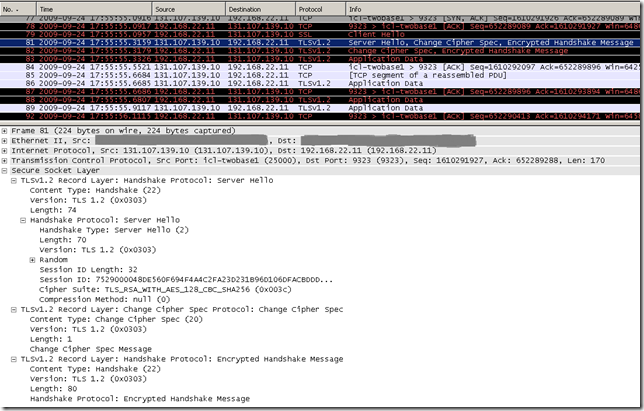The height and width of the screenshot is (411, 644).
Task: Select packet 82 Change Cipher Spec row
Action: coord(320,51)
